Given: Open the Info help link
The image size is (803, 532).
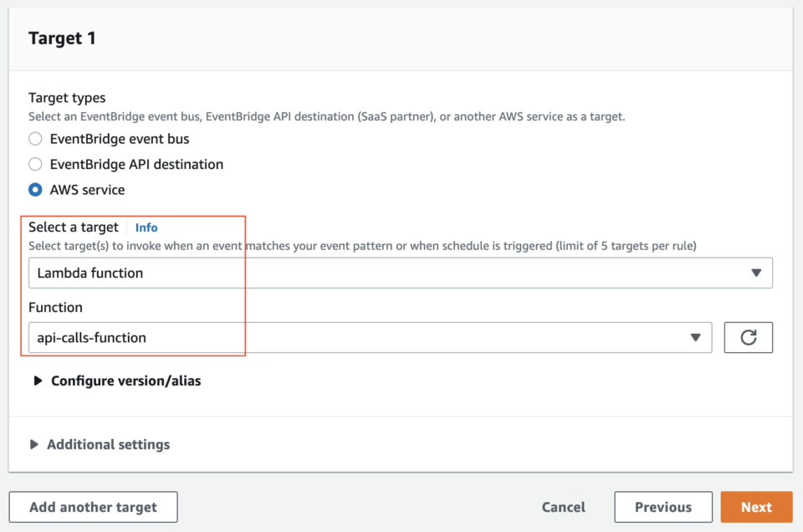Looking at the screenshot, I should point(146,227).
